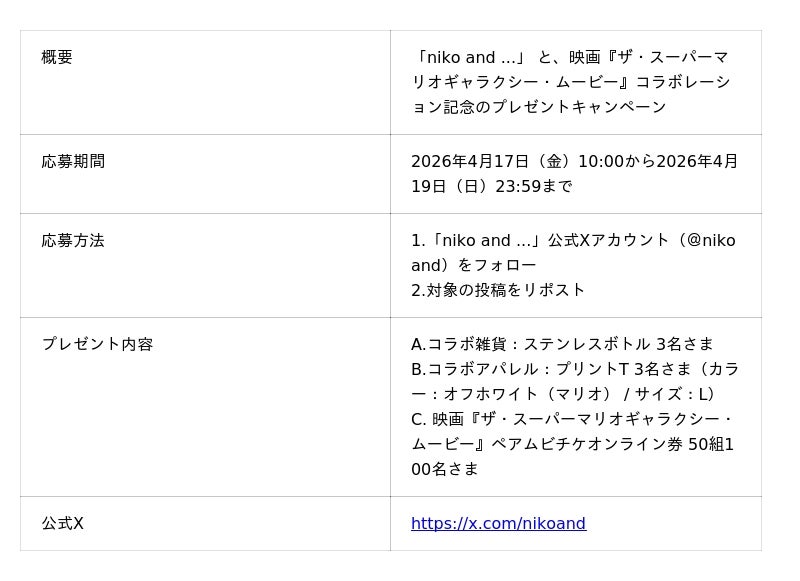Screen dimensions: 800x581
Task: Click the 公式X row label
Action: (x=62, y=524)
